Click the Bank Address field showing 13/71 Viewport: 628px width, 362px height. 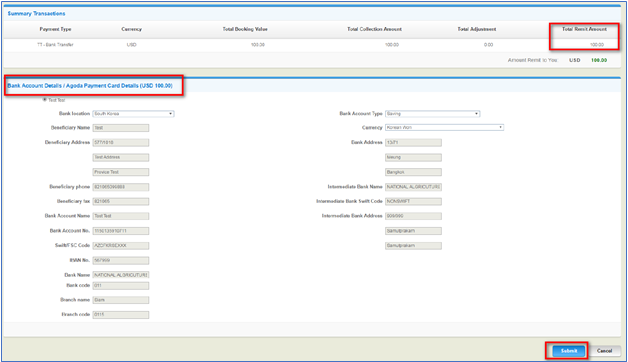[x=413, y=143]
